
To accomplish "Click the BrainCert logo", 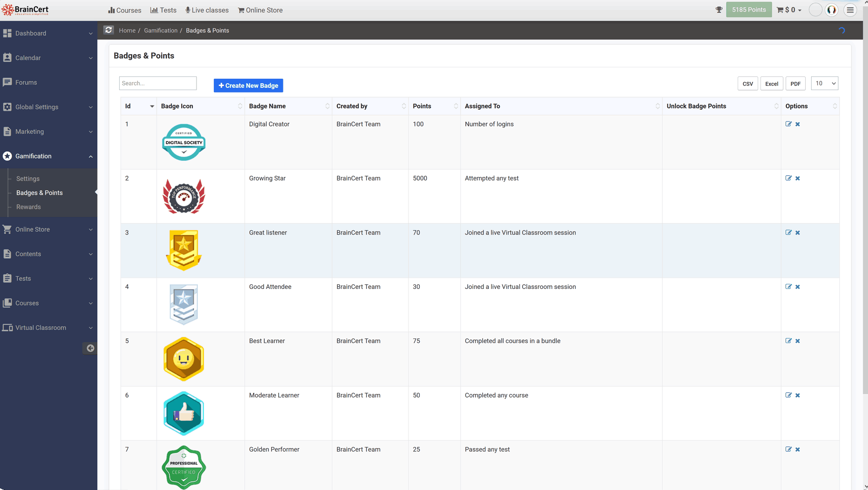I will 25,10.
